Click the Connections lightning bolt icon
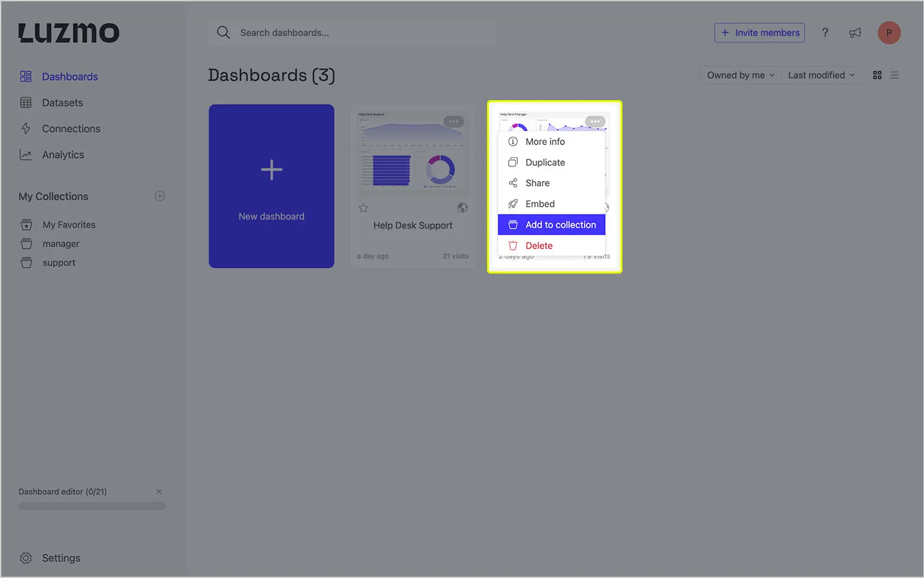 click(x=26, y=128)
